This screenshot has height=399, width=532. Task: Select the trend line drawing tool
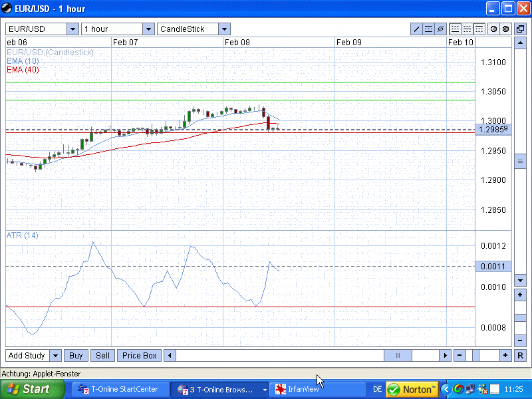pyautogui.click(x=417, y=29)
